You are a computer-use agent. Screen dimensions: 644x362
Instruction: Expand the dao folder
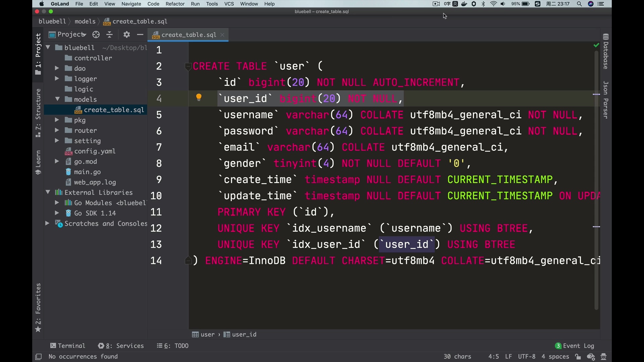[57, 68]
